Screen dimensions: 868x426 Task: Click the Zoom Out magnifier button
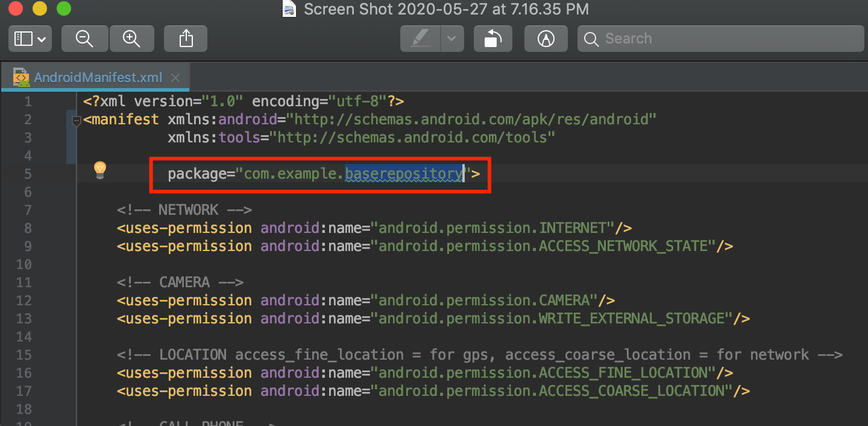tap(84, 39)
